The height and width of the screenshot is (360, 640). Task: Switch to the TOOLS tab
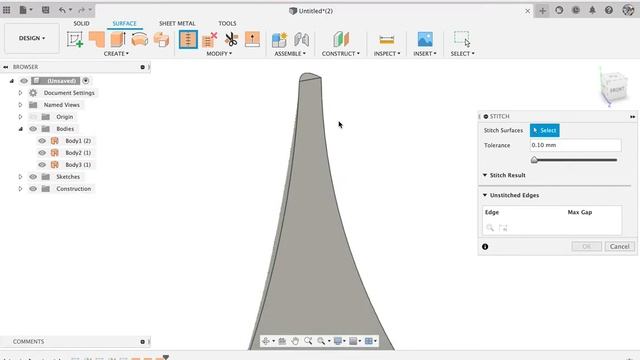click(x=227, y=24)
